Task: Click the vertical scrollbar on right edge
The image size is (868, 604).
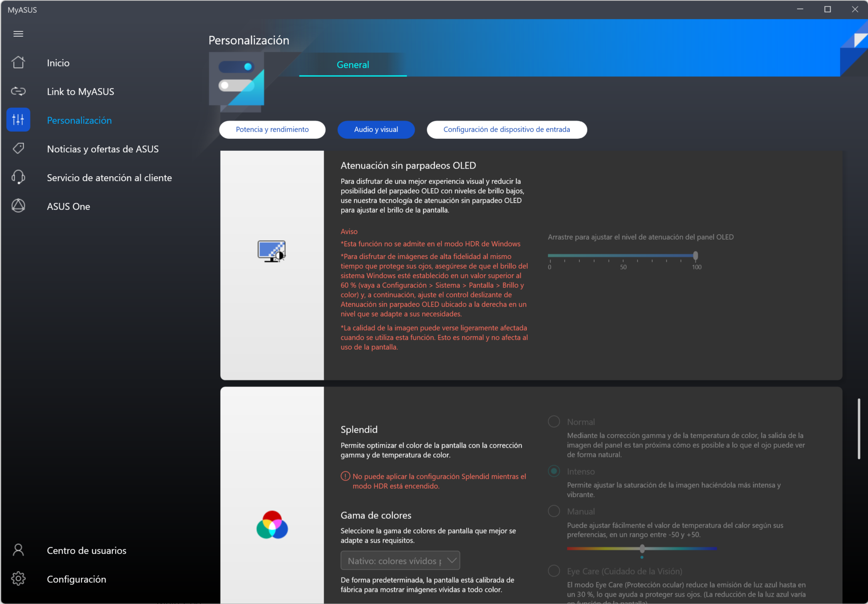Action: pos(859,429)
